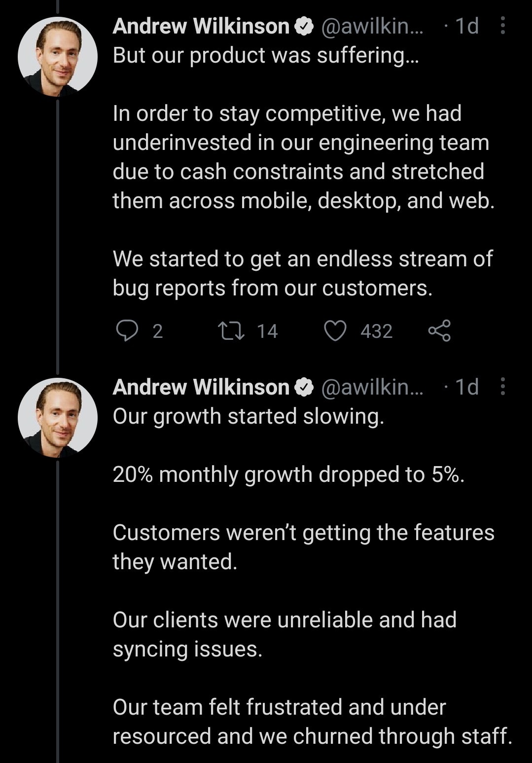This screenshot has height=763, width=532.
Task: Tap the verified badge on the first tweet
Action: [304, 26]
